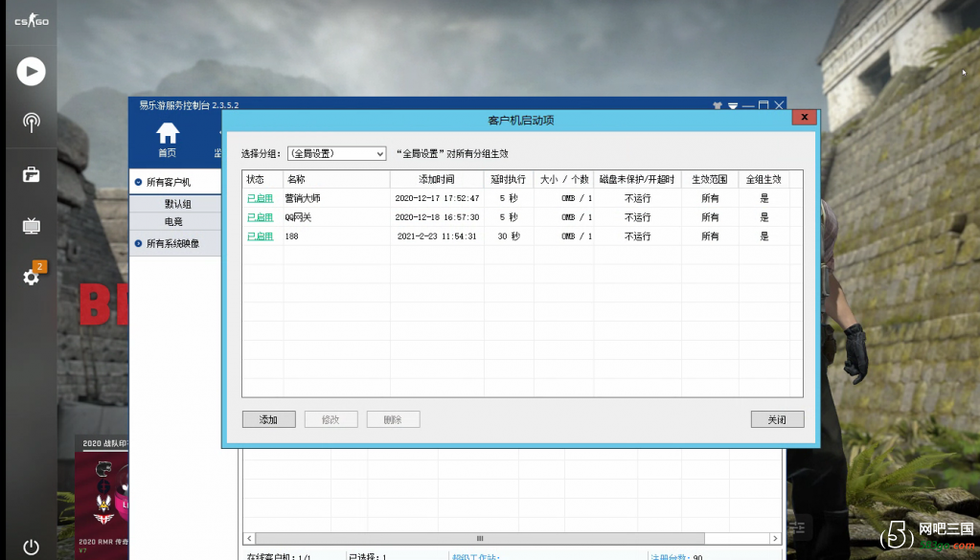Screen dimensions: 980x560
Task: Open the CS:GO Watch TV panel
Action: [x=32, y=225]
